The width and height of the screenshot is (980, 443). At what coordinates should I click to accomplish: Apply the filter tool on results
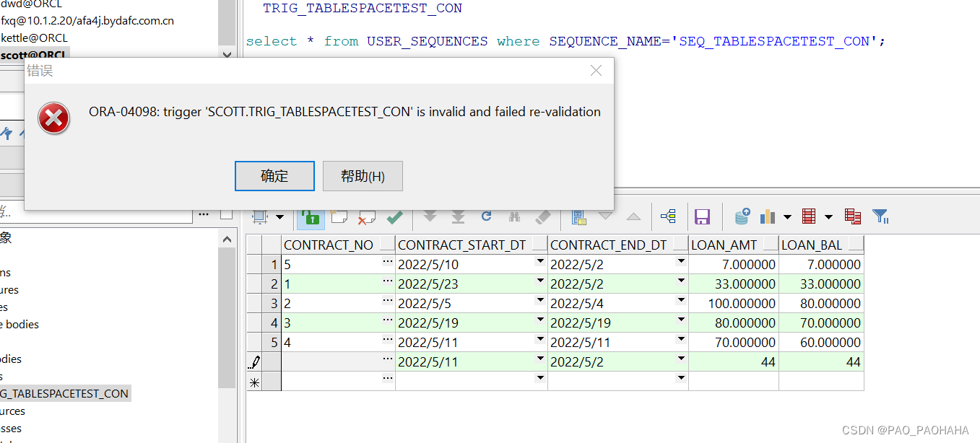[x=880, y=216]
